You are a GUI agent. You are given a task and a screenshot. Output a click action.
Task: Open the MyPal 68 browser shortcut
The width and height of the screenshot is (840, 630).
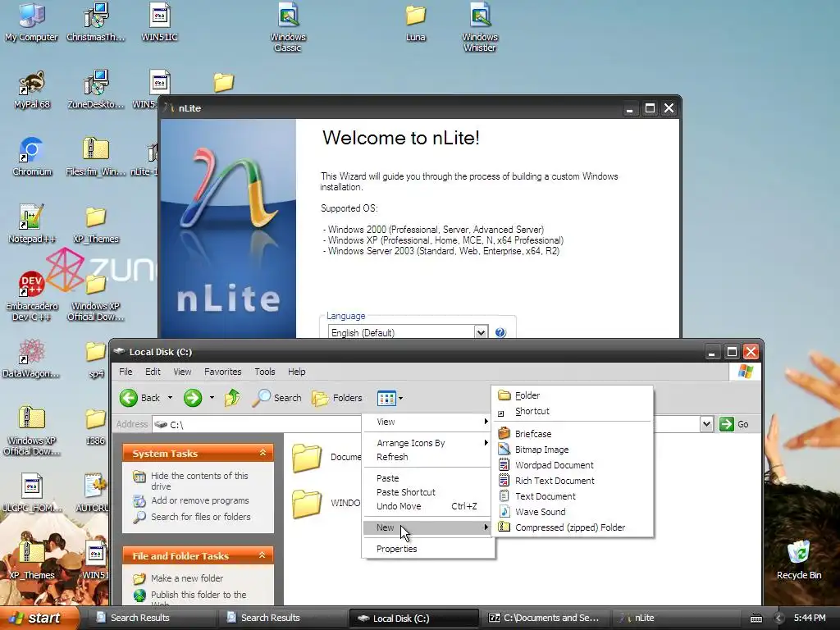tap(32, 89)
